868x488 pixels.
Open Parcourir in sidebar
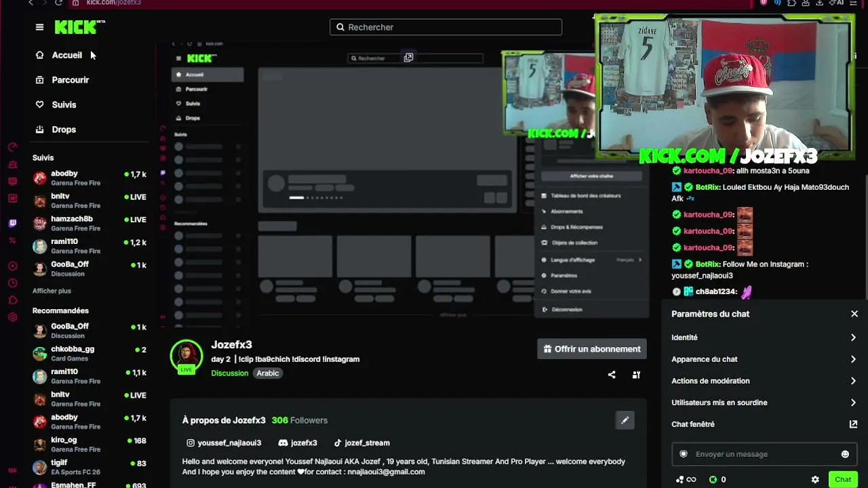pyautogui.click(x=71, y=80)
